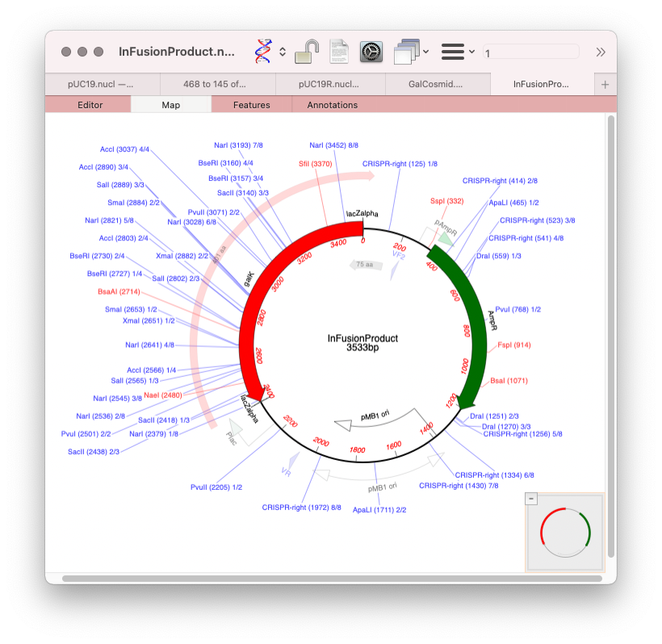Open the pUC19.nucl document tab
Screen dimensions: 662x644
click(x=102, y=83)
